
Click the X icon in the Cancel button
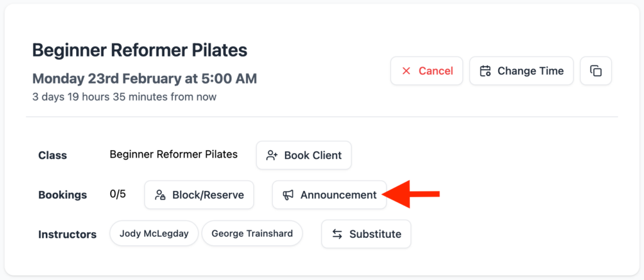tap(406, 71)
